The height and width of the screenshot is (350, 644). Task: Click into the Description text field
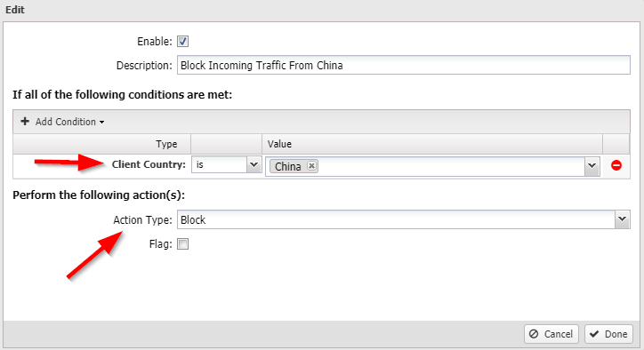403,65
